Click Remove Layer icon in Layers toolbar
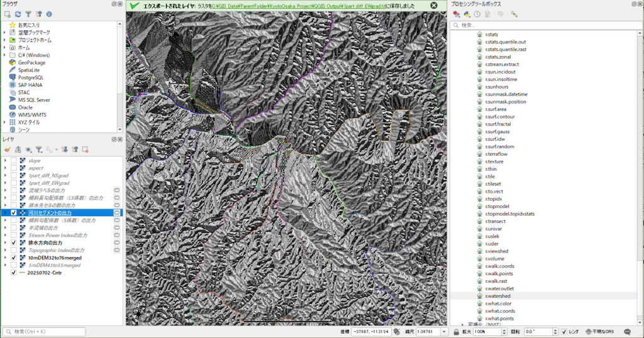Image resolution: width=644 pixels, height=338 pixels. (x=85, y=150)
